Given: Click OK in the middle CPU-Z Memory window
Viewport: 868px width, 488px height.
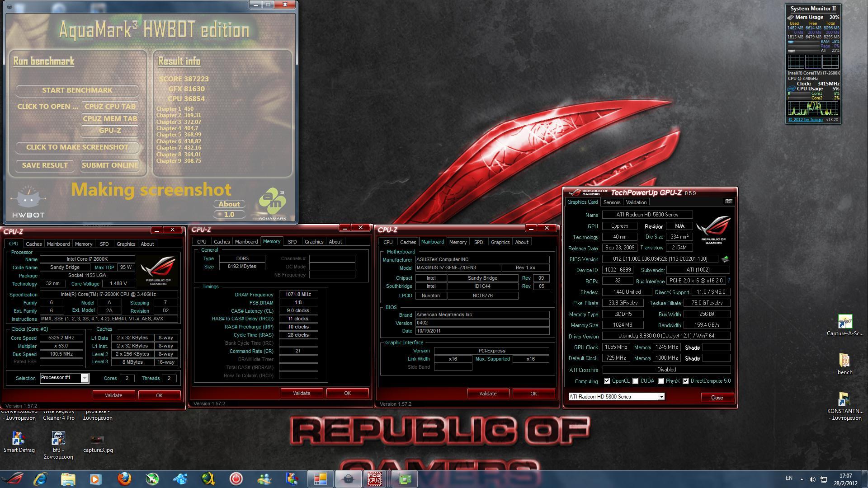Looking at the screenshot, I should 347,393.
